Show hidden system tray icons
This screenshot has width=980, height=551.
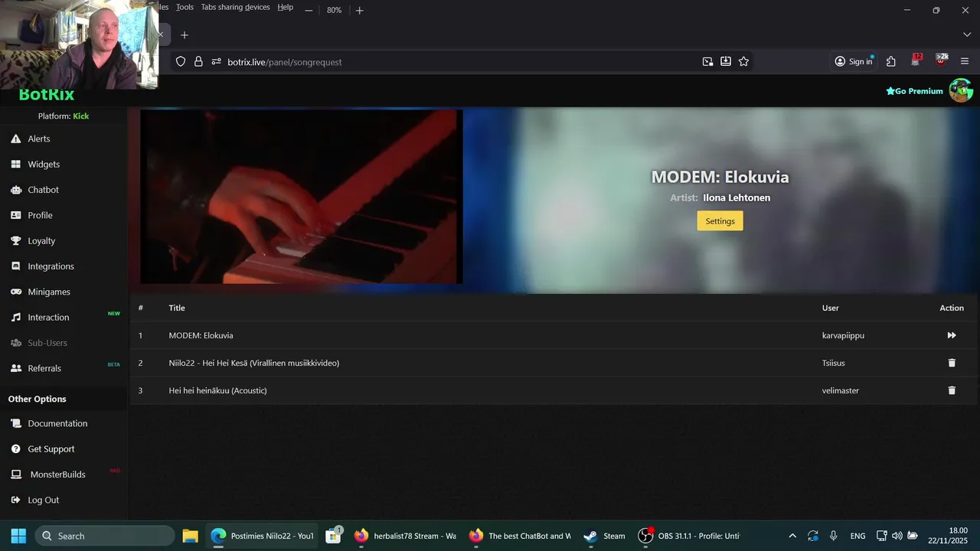tap(792, 536)
